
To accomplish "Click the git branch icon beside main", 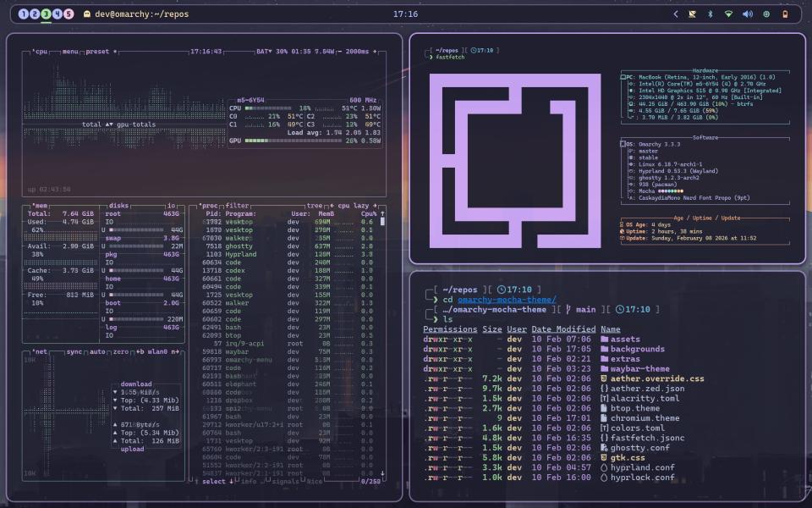I will point(568,310).
